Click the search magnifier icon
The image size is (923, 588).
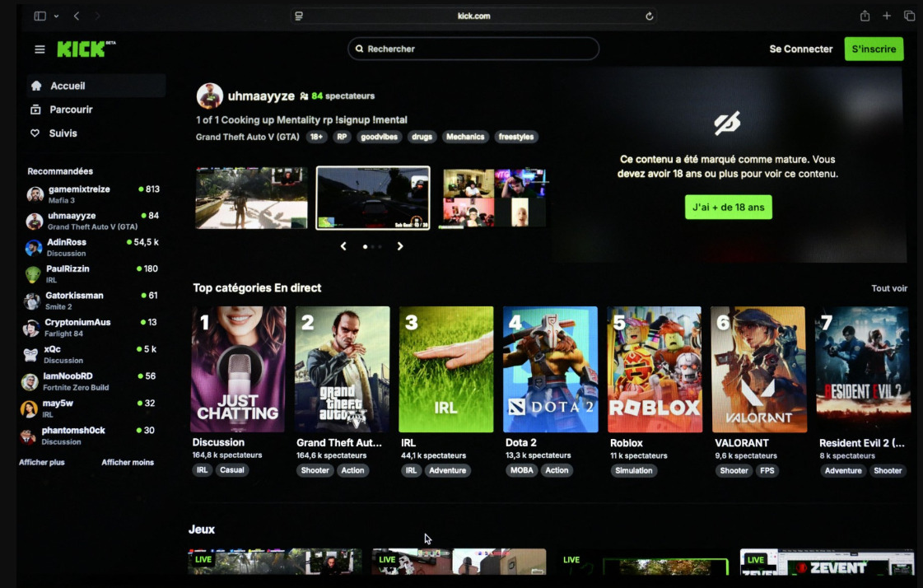[x=359, y=49]
